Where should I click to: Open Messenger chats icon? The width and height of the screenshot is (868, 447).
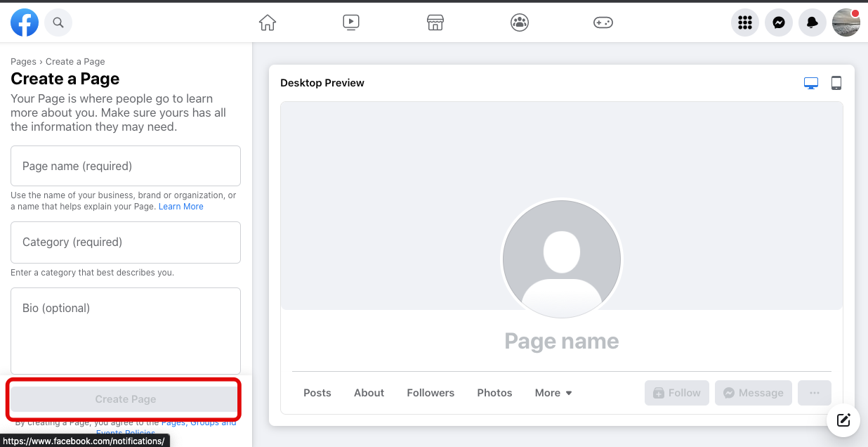pos(779,23)
